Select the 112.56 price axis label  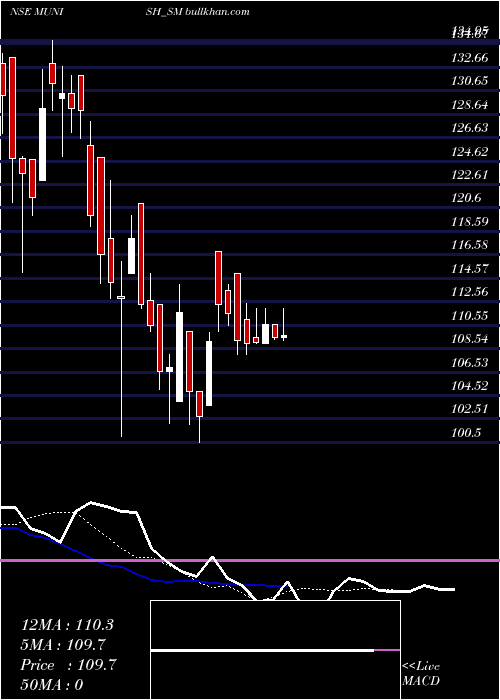[470, 292]
